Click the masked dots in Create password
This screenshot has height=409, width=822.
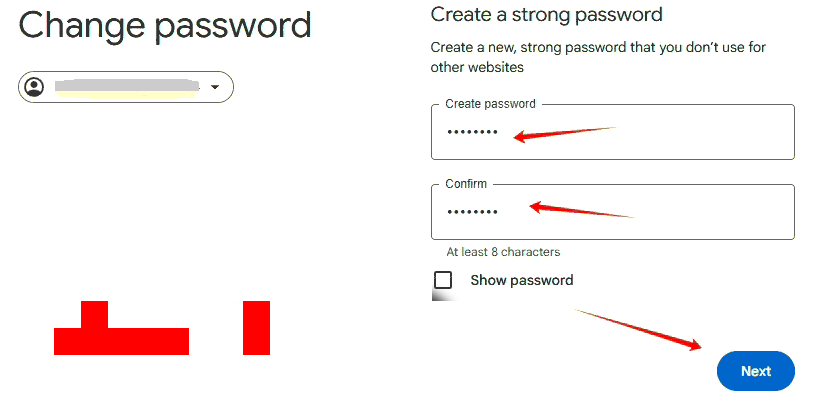(472, 133)
